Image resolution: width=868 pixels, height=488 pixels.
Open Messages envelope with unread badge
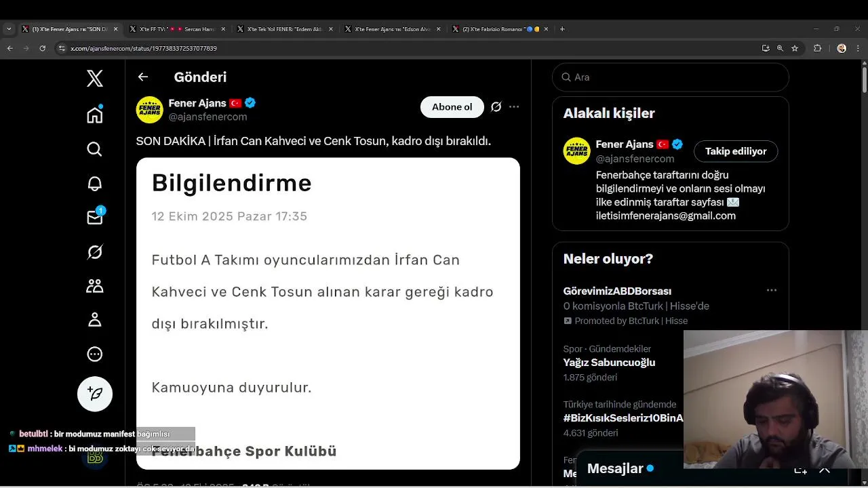pyautogui.click(x=95, y=217)
